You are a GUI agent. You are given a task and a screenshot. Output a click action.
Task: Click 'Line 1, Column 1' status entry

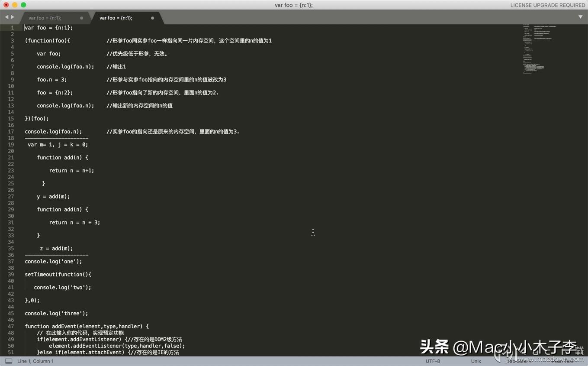pyautogui.click(x=35, y=361)
